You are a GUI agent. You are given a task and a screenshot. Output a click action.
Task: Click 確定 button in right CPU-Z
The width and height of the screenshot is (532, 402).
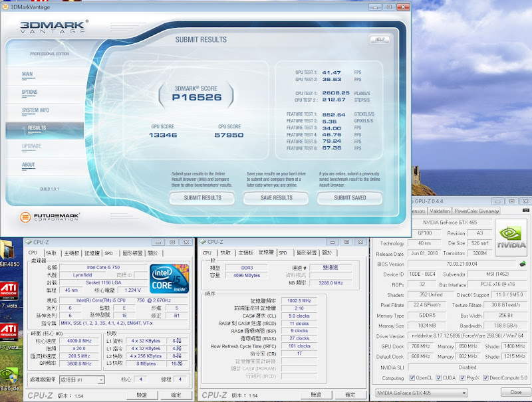[350, 395]
